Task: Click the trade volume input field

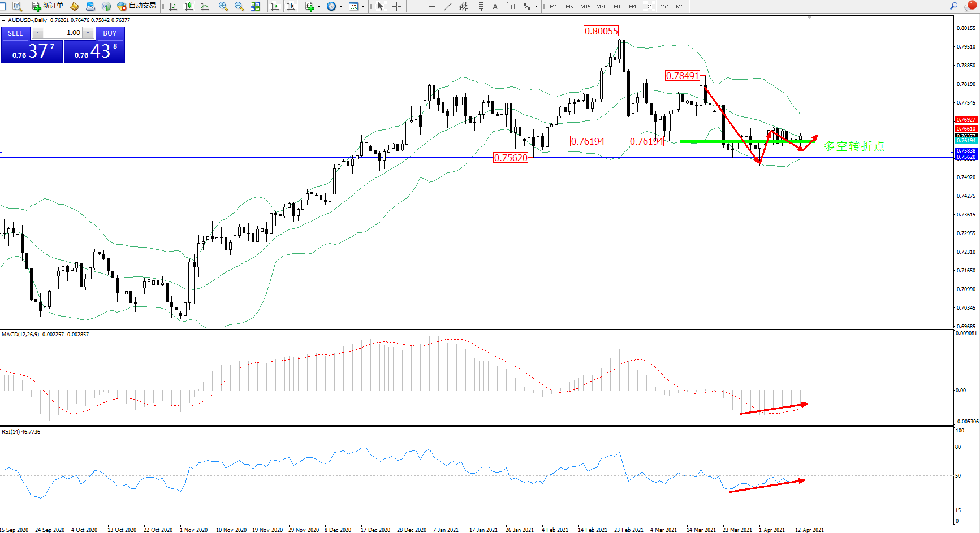Action: 63,33
